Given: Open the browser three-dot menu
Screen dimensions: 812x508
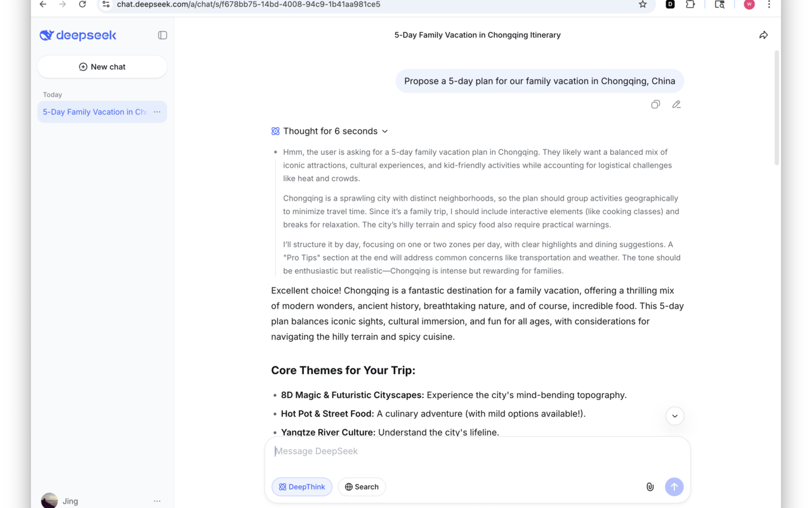Looking at the screenshot, I should (769, 4).
